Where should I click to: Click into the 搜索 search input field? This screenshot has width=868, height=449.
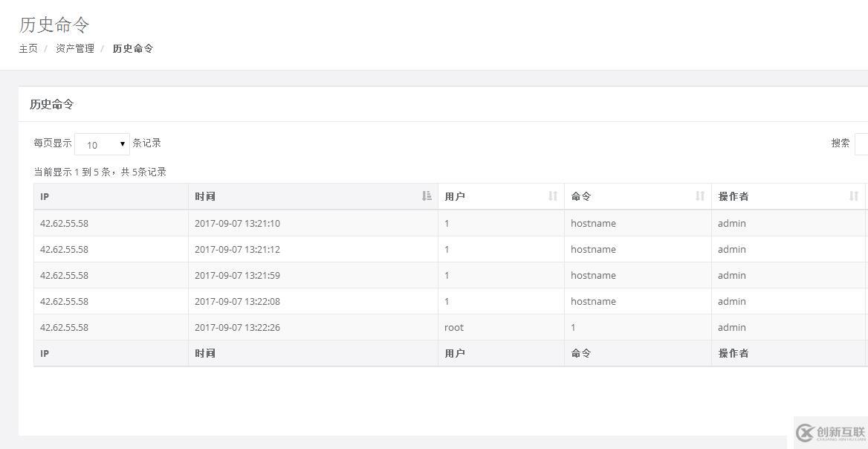(861, 143)
